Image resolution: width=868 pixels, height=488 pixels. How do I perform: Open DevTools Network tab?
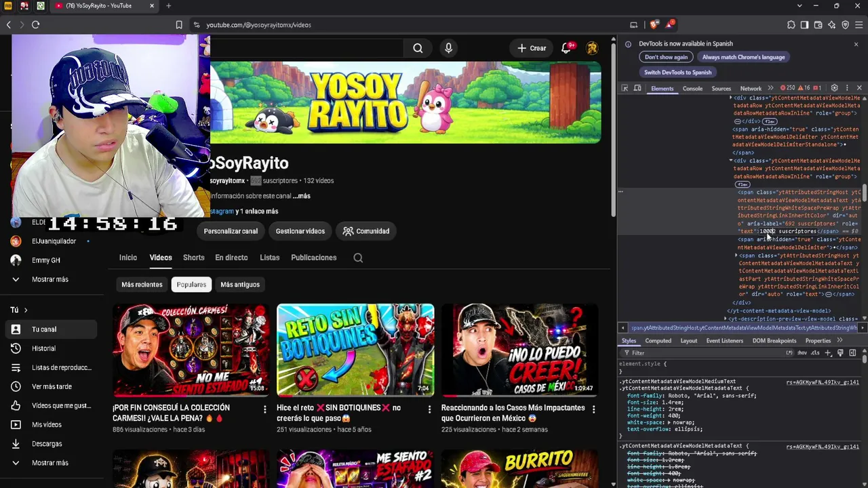coord(751,89)
